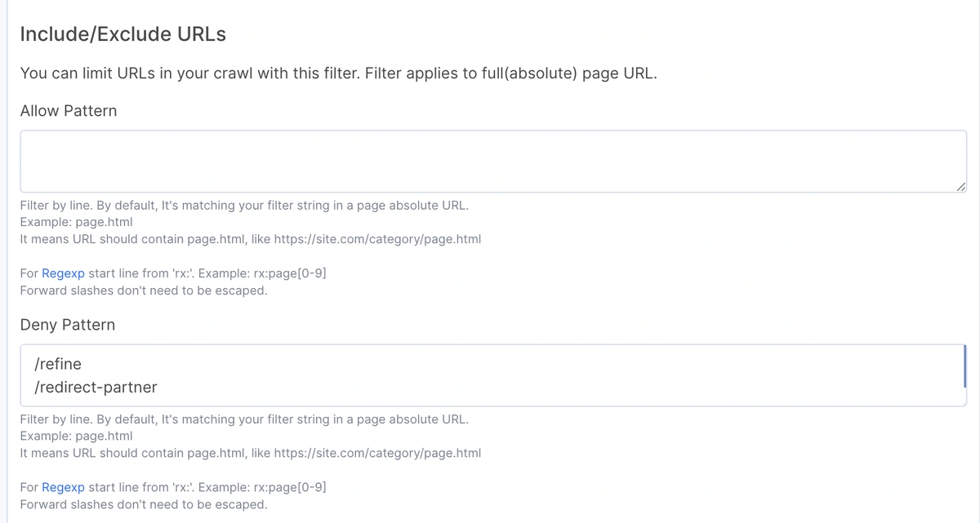Screen dimensions: 980x523
Task: Click 'It means URL should contain' text under Deny Pattern
Action: pyautogui.click(x=250, y=453)
